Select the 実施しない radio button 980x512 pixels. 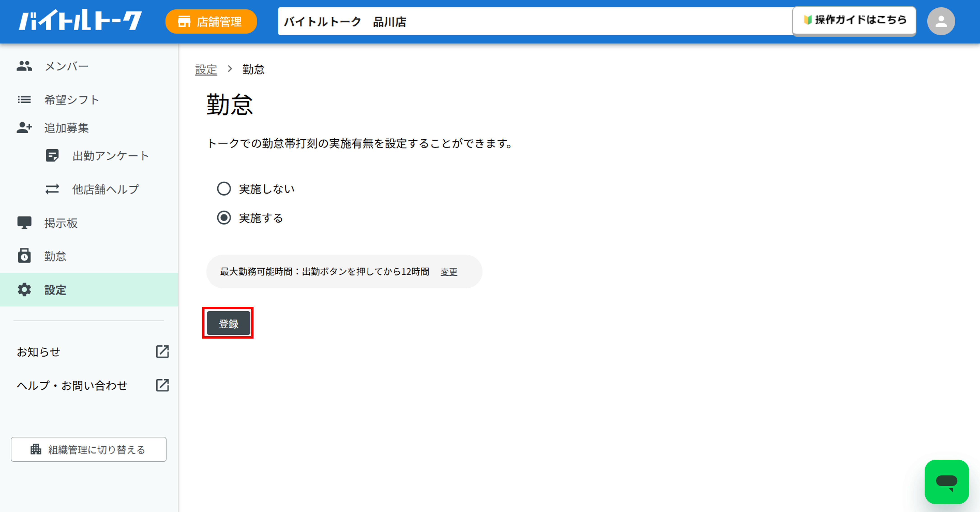[224, 189]
